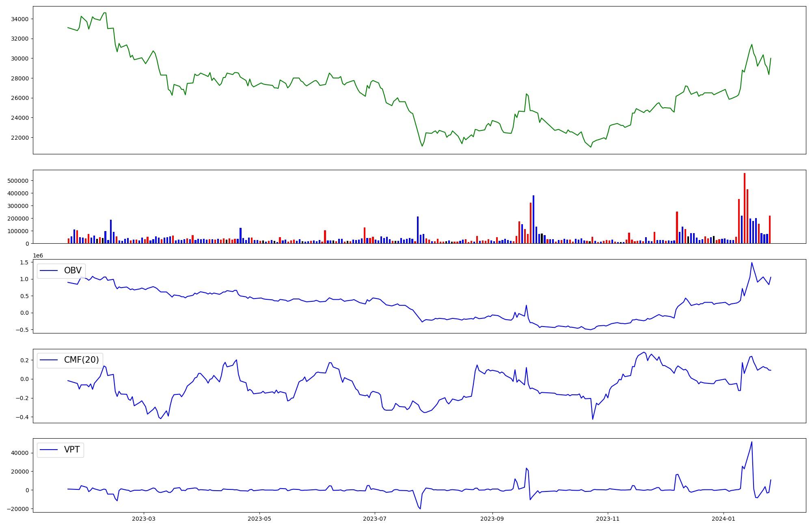812x528 pixels.
Task: Click the OBV line peak in January 2024
Action: point(752,263)
